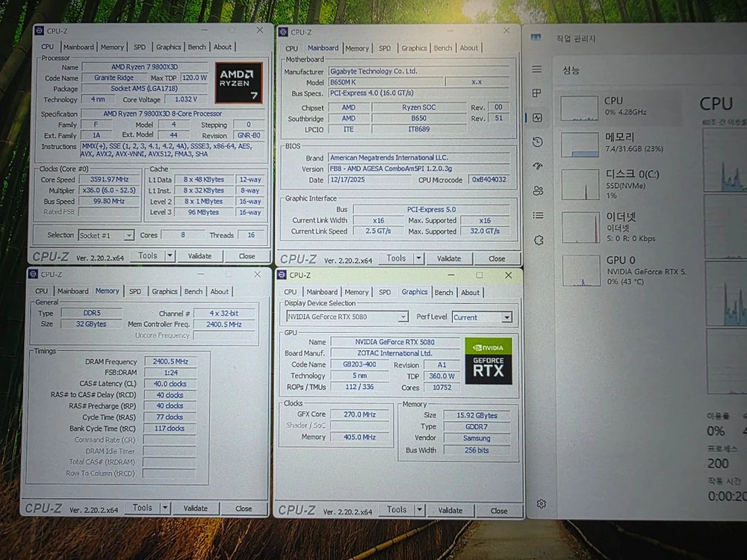Open Display Device Selection dropdown showing RTX 5080
Viewport: 747px width, 560px height.
point(347,317)
